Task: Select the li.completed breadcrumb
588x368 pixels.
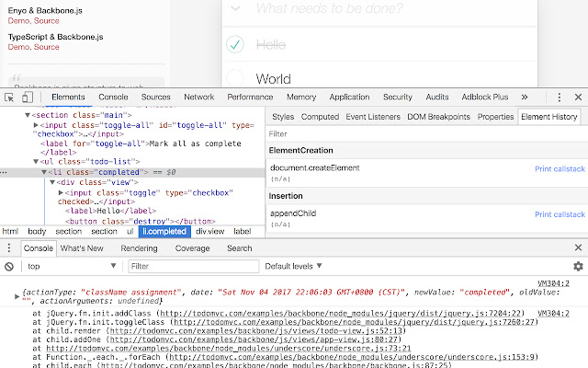Action: click(164, 231)
